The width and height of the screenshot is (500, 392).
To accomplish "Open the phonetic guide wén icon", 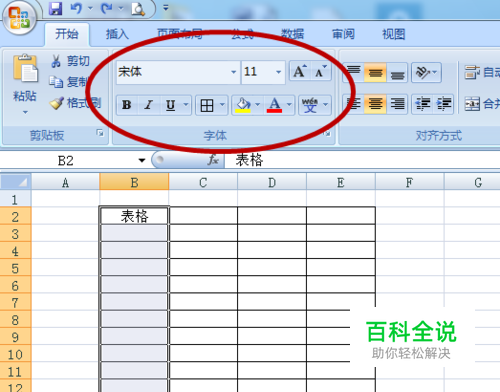I will (310, 105).
